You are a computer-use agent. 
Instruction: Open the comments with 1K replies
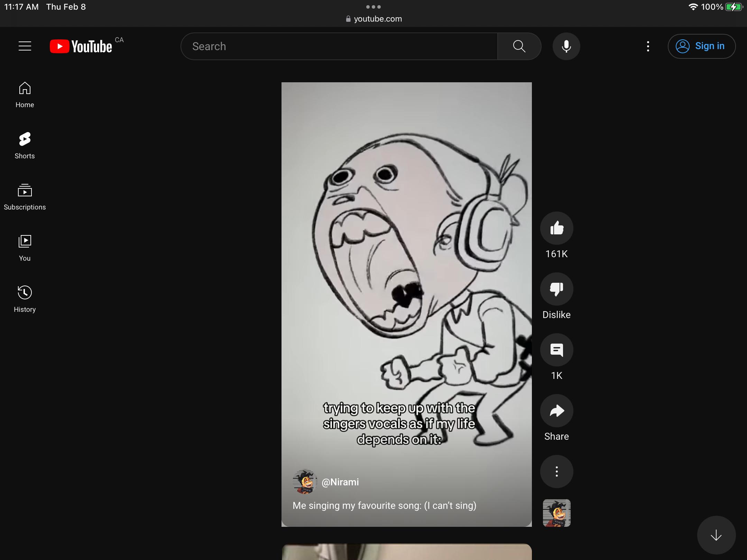pos(556,350)
